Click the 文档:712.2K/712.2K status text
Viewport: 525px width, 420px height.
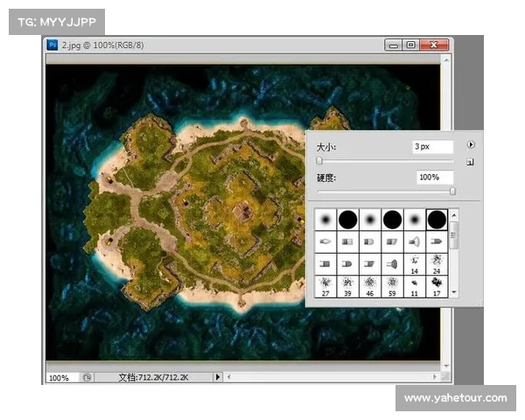153,377
